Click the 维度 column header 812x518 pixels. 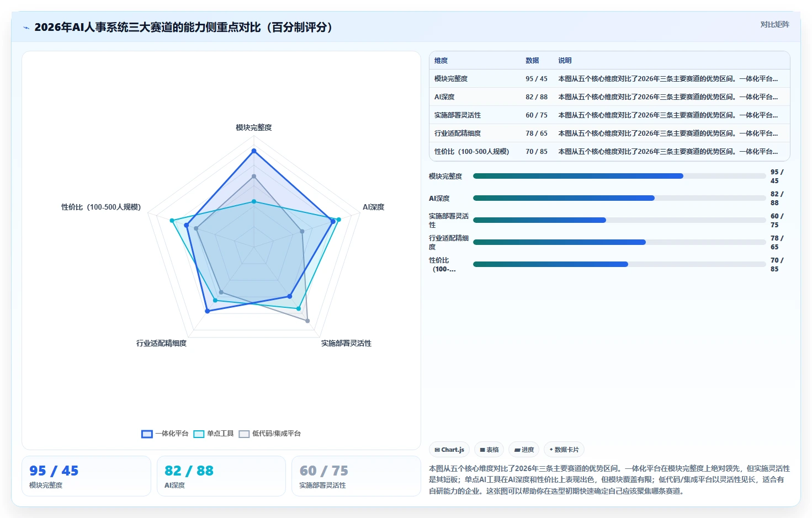point(441,61)
